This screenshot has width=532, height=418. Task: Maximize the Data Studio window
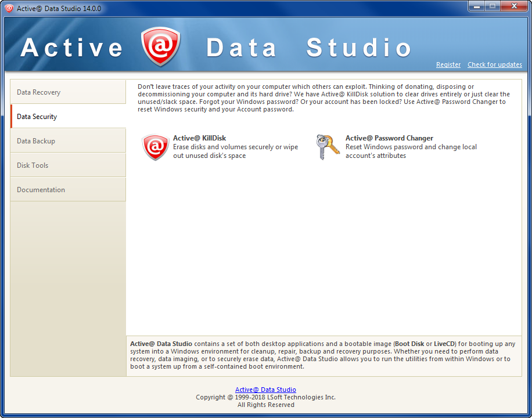pos(492,6)
